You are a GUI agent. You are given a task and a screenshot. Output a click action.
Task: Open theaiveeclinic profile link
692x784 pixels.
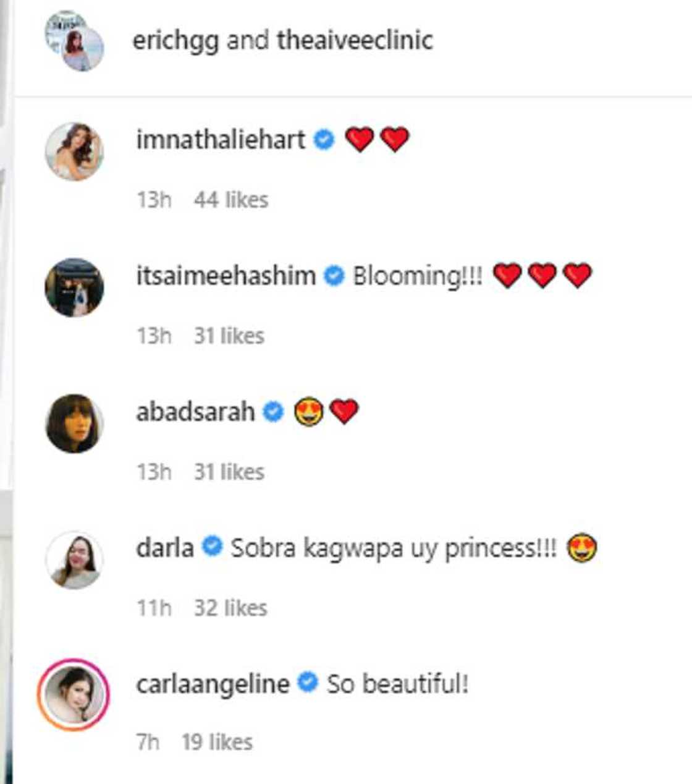tap(355, 41)
